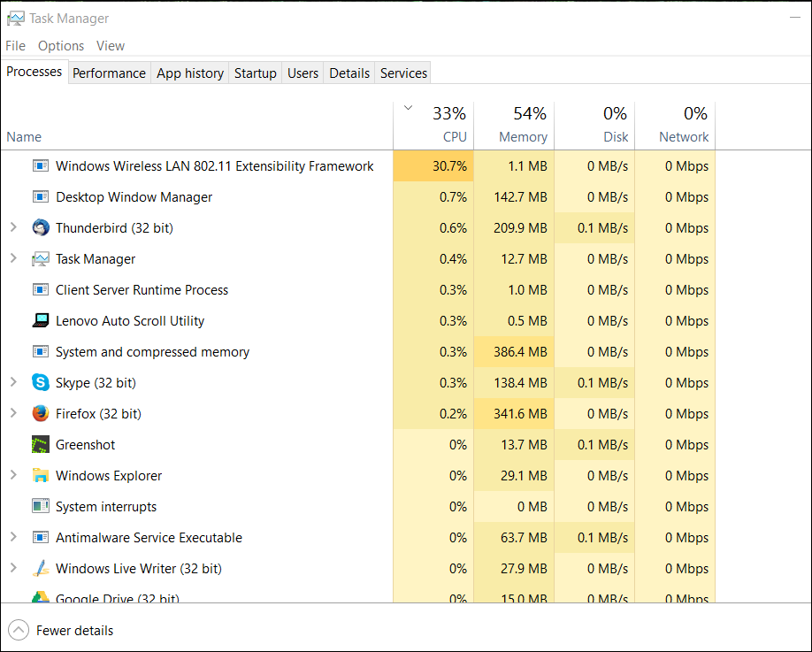Expand the Thunderbird (32 bit) process group
This screenshot has width=812, height=652.
(x=13, y=227)
